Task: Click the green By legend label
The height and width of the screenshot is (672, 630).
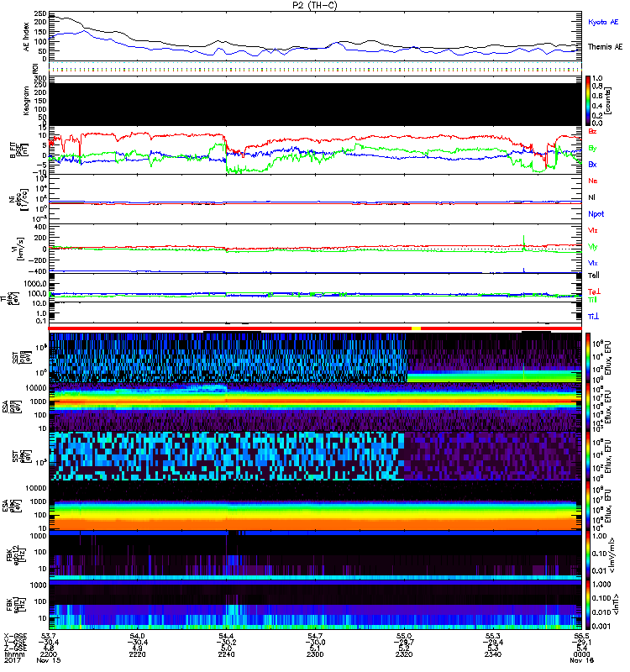Action: [591, 149]
